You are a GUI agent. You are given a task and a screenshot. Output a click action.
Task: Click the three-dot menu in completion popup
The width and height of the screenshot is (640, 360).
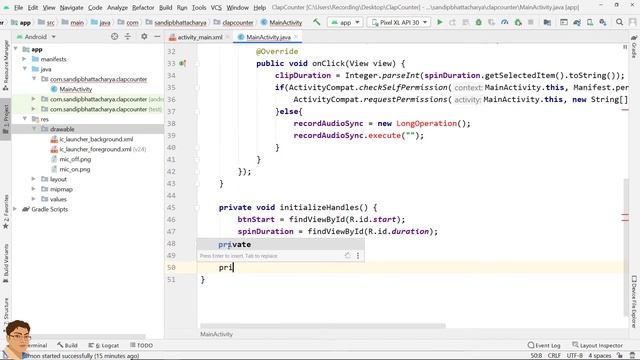pos(358,256)
